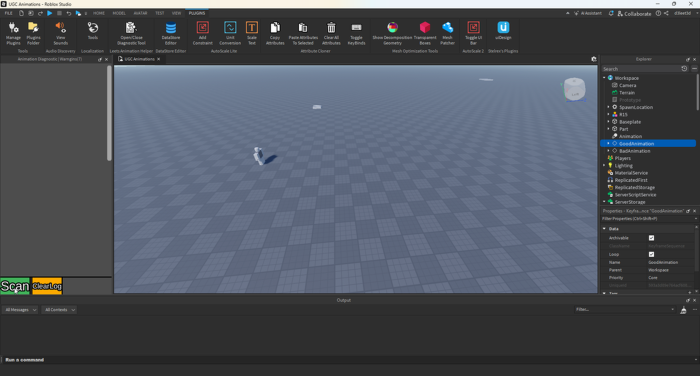Image resolution: width=700 pixels, height=376 pixels.
Task: Switch to the TEST ribbon tab
Action: tap(159, 13)
